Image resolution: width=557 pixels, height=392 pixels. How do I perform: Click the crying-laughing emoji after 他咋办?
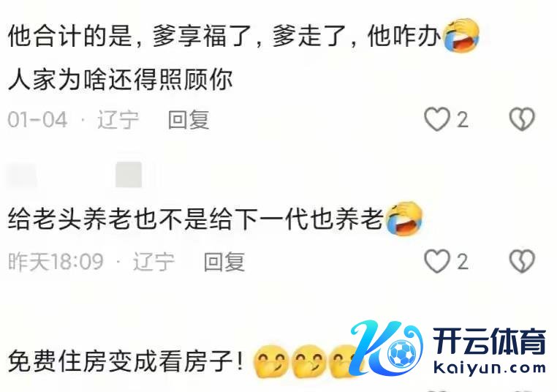coord(461,35)
